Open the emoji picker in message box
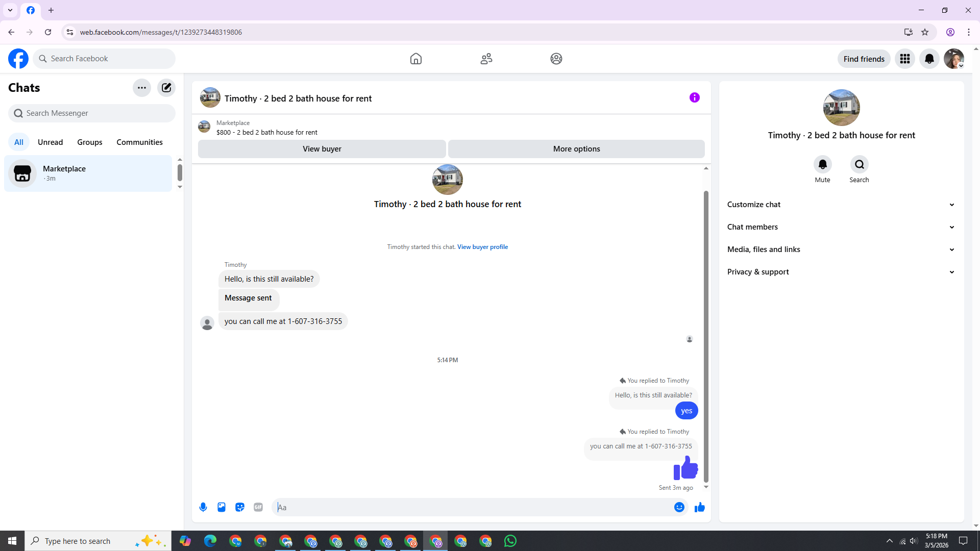Viewport: 980px width, 551px height. (679, 507)
